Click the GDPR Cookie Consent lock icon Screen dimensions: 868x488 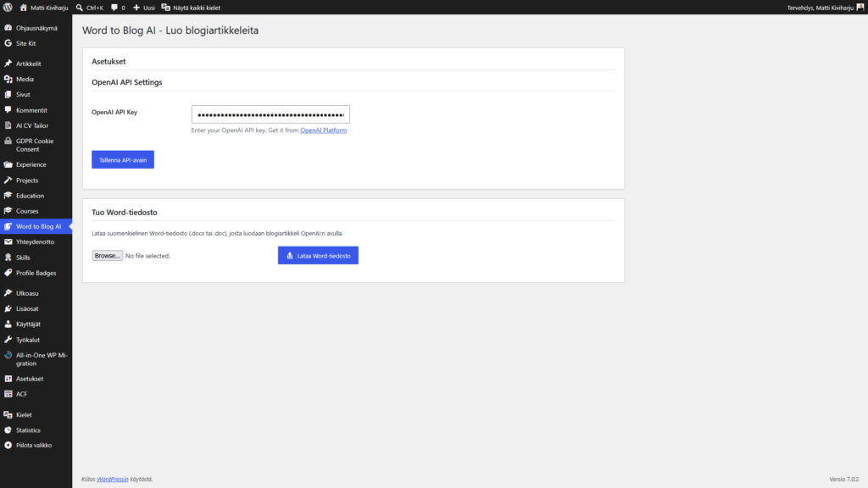8,141
